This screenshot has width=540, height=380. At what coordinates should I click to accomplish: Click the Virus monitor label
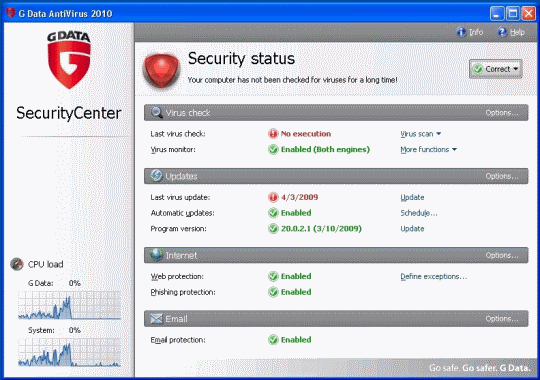pyautogui.click(x=173, y=150)
